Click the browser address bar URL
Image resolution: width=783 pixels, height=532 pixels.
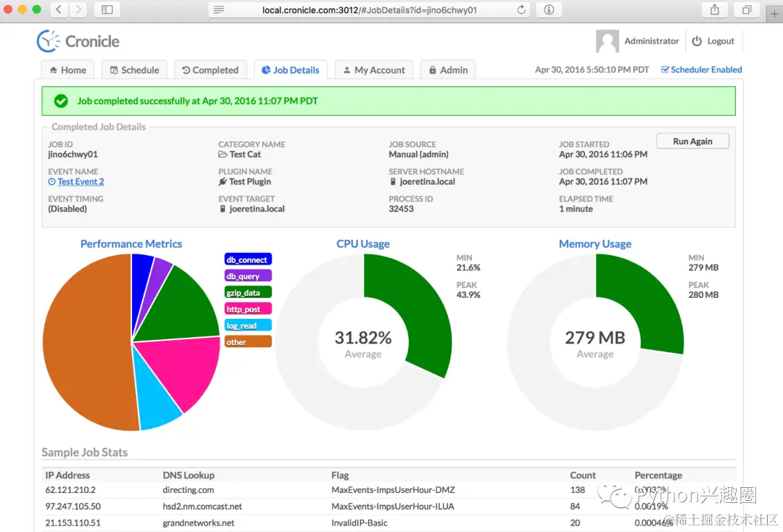tap(370, 9)
